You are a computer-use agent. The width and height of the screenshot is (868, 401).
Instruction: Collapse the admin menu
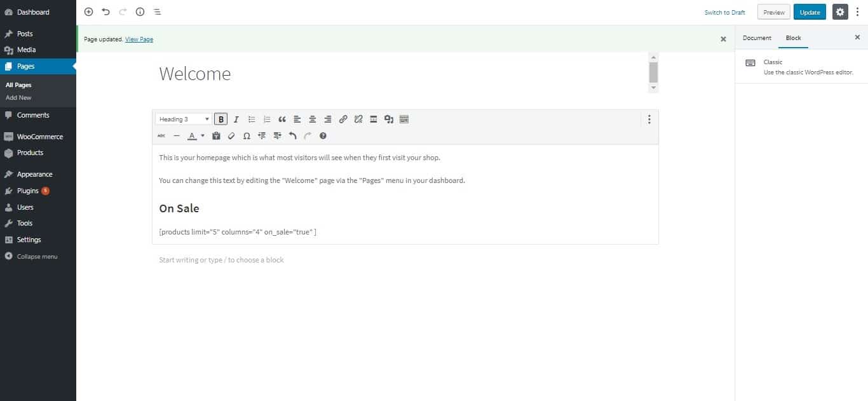38,257
